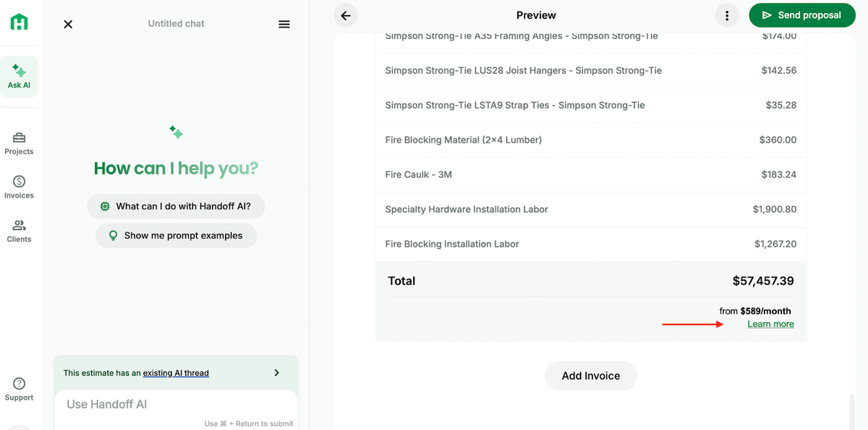Open the chat hamburger menu
The width and height of the screenshot is (868, 430).
[x=284, y=24]
